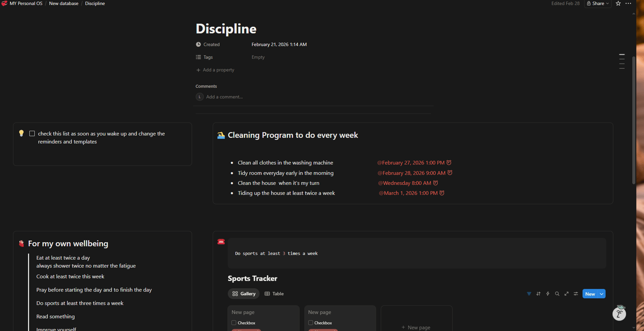Click 'Edited Feb 28' timestamp

(x=565, y=3)
